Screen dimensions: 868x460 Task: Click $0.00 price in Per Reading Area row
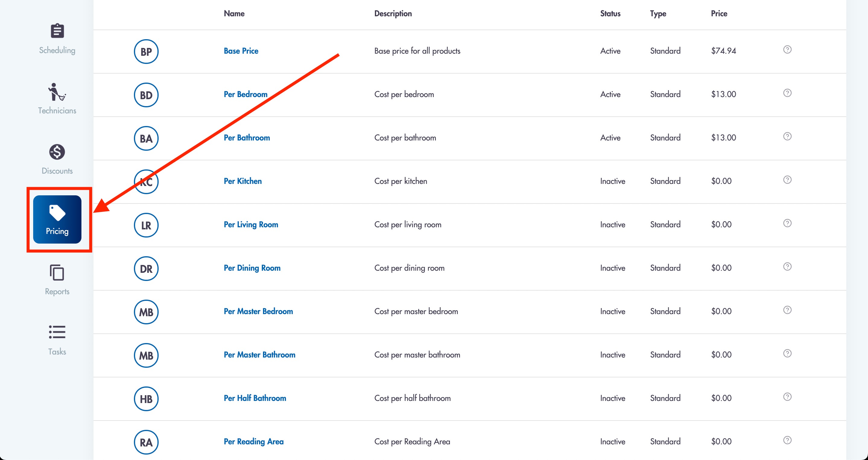(721, 442)
